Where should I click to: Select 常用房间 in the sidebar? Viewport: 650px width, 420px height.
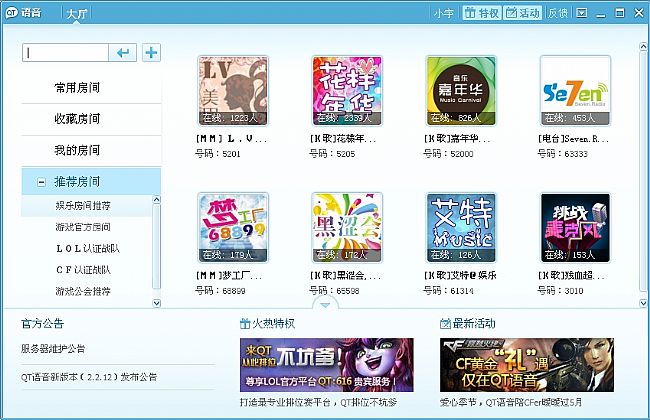pos(91,87)
